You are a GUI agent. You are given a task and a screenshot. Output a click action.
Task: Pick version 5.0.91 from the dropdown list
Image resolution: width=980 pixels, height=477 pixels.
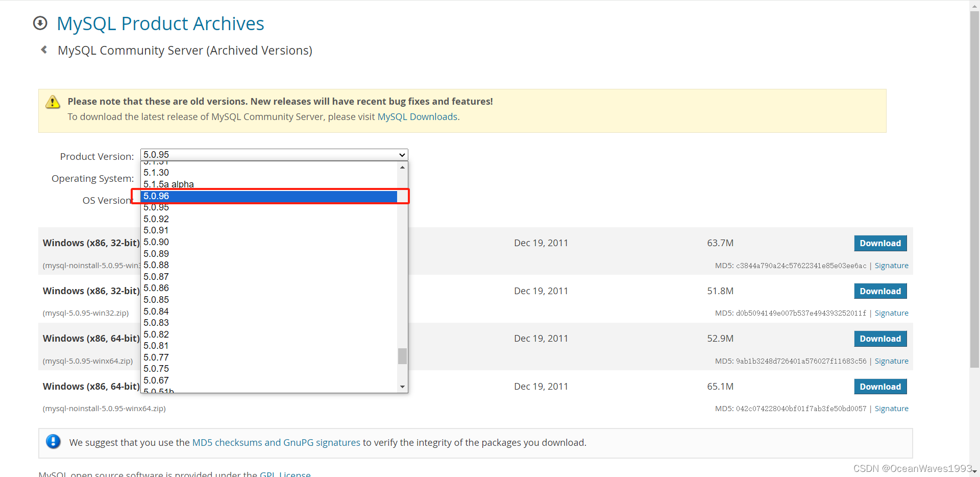click(x=269, y=230)
